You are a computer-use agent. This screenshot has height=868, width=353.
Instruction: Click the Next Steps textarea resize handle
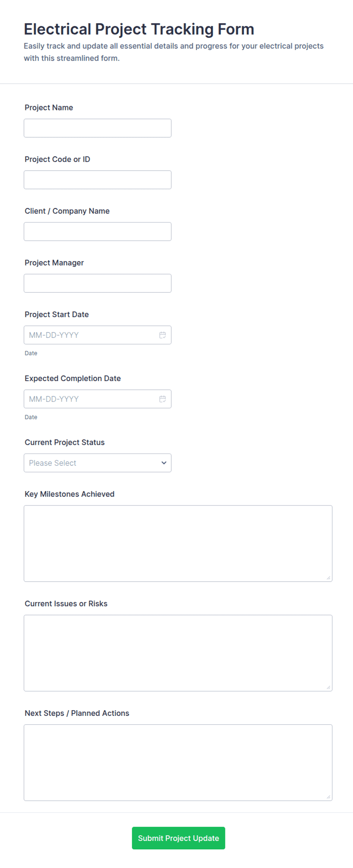(328, 797)
